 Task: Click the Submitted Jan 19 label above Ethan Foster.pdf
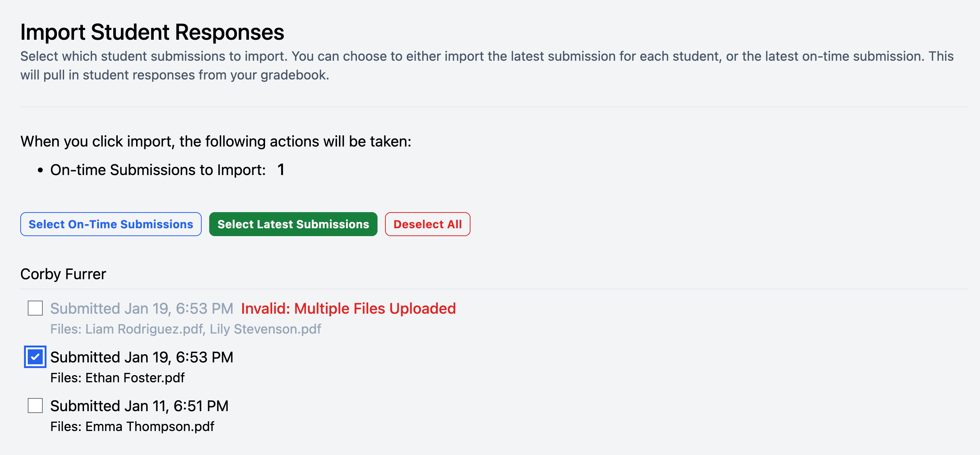[141, 357]
